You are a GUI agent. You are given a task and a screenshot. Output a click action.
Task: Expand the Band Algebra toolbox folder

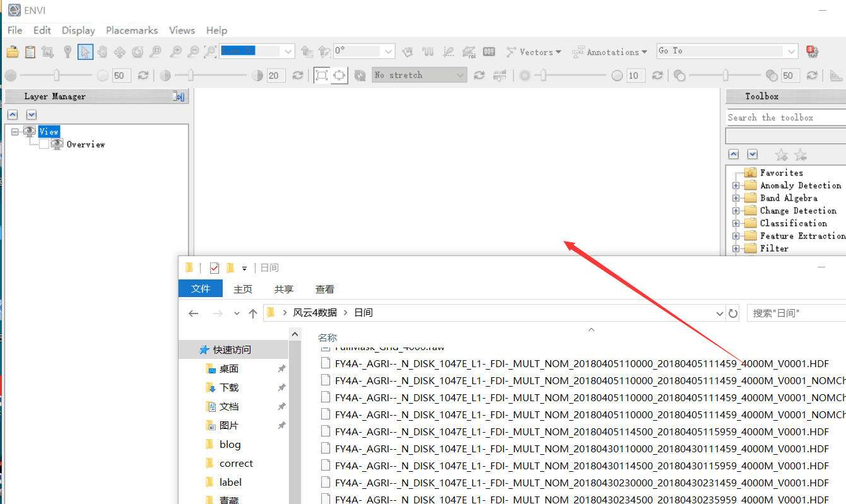736,198
